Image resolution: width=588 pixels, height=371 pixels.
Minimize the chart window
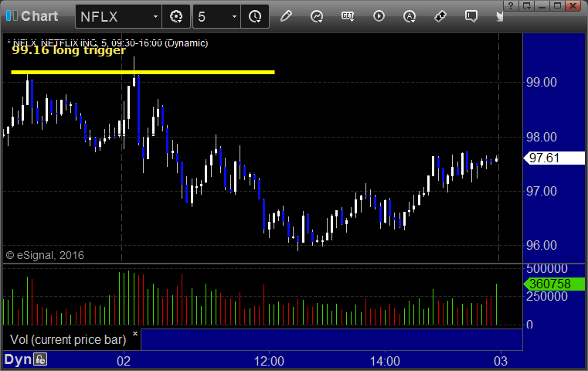click(x=542, y=5)
